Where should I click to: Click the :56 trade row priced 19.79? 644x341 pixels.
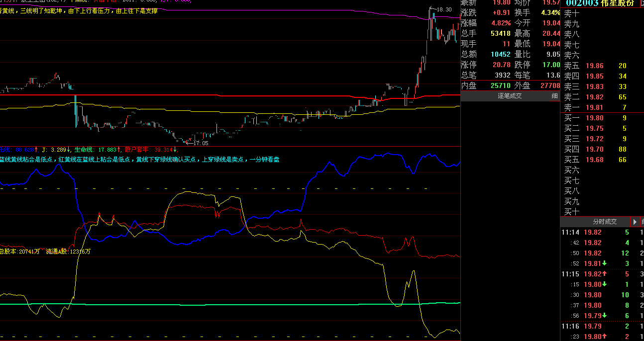pyautogui.click(x=602, y=316)
